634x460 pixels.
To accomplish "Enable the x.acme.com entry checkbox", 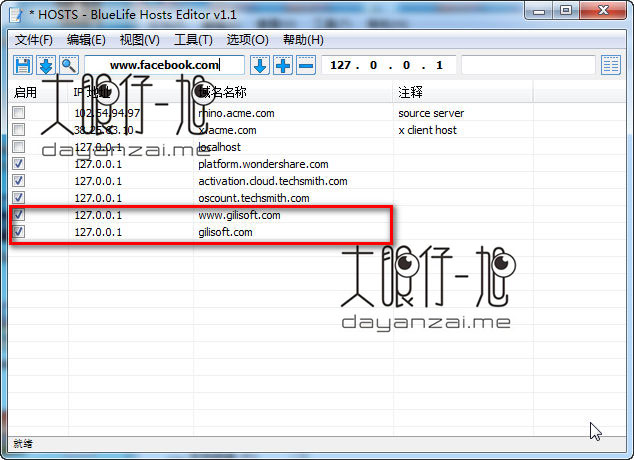I will click(19, 130).
